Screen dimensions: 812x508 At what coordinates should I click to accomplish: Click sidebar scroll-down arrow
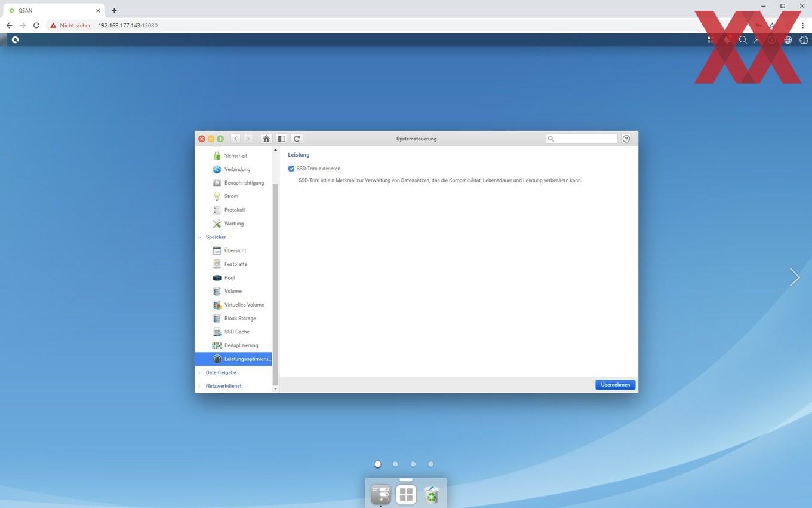point(275,389)
